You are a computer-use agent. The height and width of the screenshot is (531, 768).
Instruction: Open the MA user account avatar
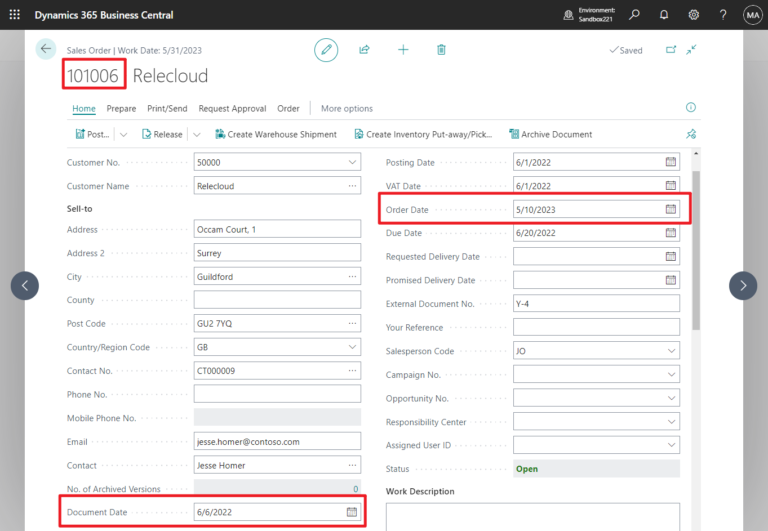pyautogui.click(x=753, y=15)
